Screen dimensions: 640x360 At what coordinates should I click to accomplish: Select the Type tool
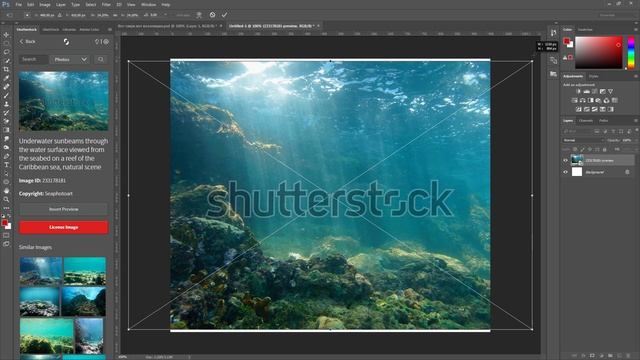[6, 165]
